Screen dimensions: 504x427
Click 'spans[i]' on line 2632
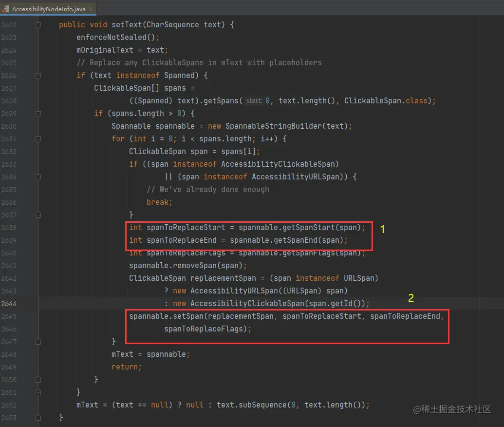[239, 152]
